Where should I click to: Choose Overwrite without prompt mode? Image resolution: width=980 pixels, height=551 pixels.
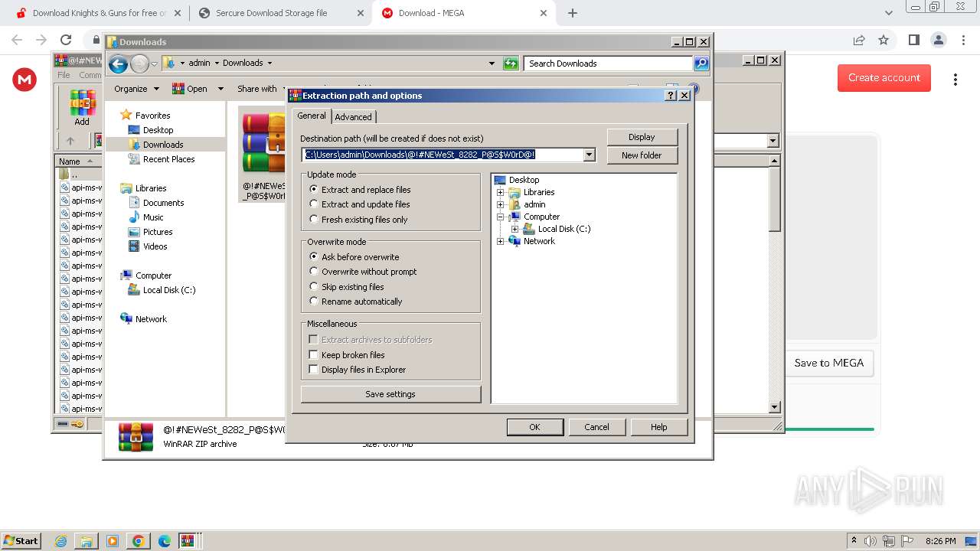(x=363, y=272)
